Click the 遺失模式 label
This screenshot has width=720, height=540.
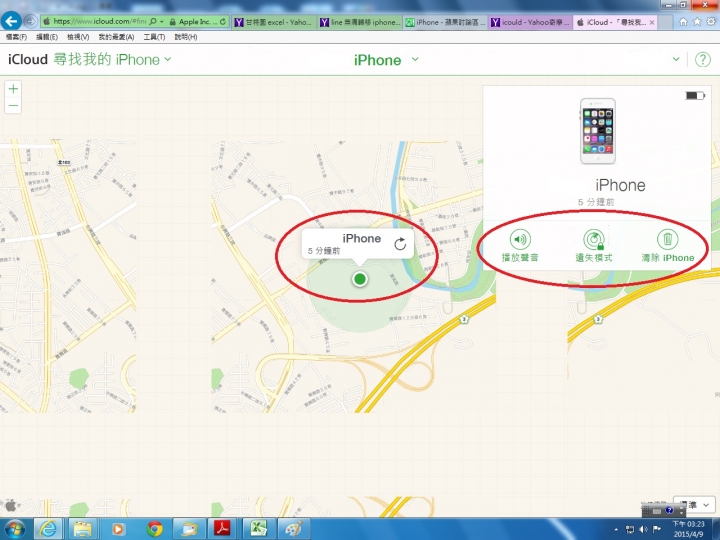point(594,258)
